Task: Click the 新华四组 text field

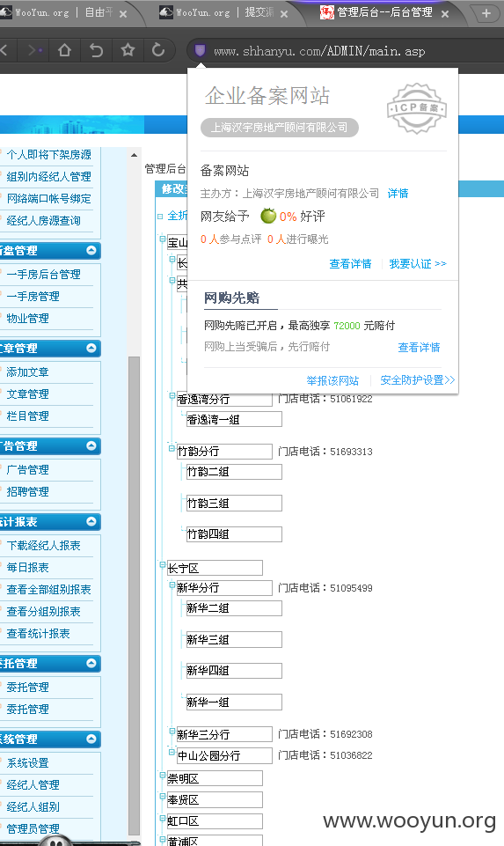Action: [x=234, y=671]
